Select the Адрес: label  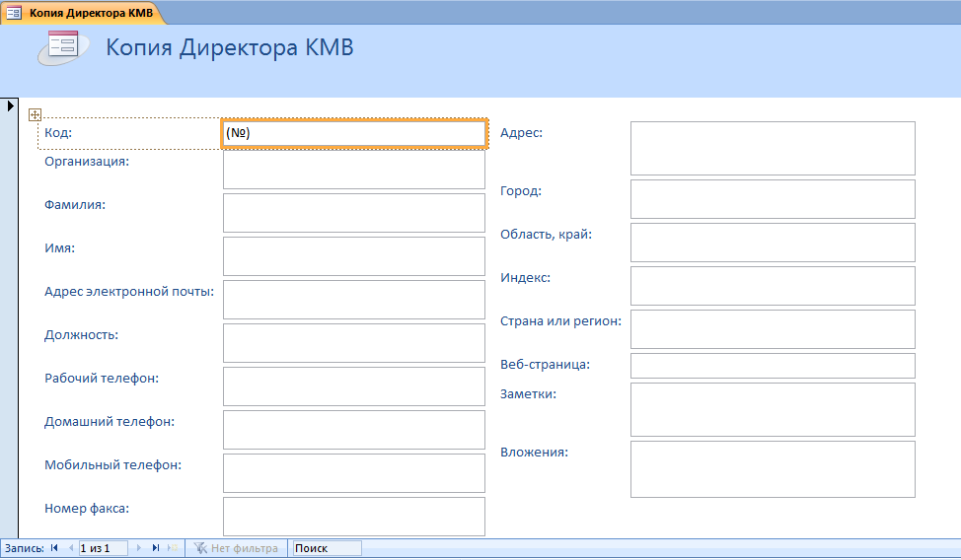pyautogui.click(x=522, y=133)
